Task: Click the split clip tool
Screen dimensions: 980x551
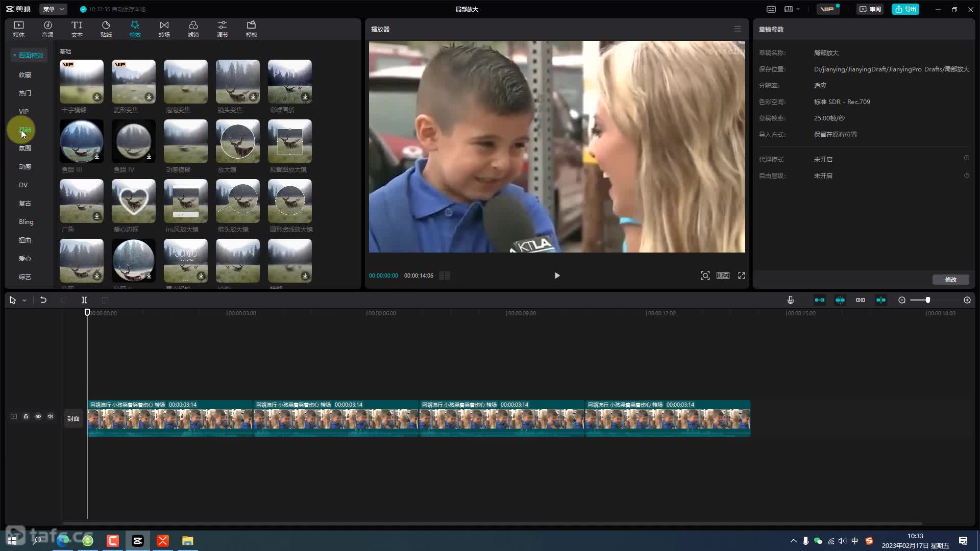Action: 84,300
